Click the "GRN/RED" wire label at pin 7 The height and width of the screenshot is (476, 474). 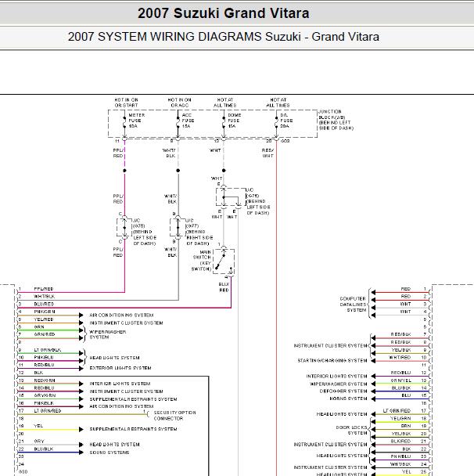[45, 334]
